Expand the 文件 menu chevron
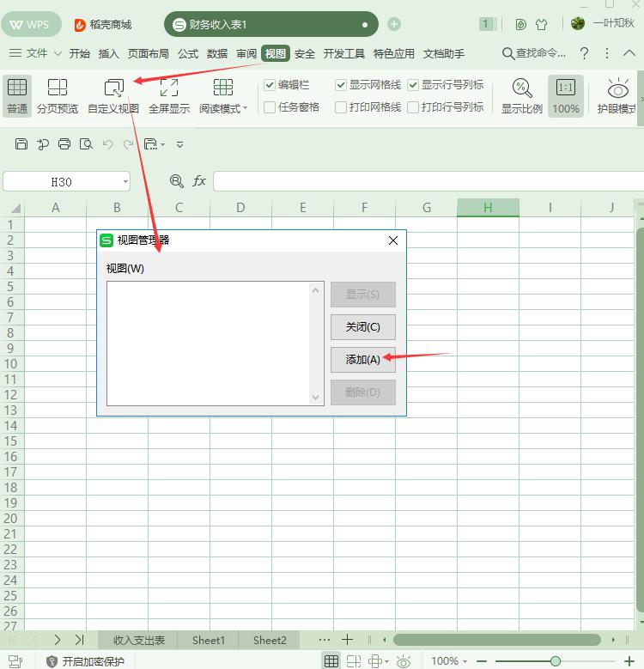 58,54
